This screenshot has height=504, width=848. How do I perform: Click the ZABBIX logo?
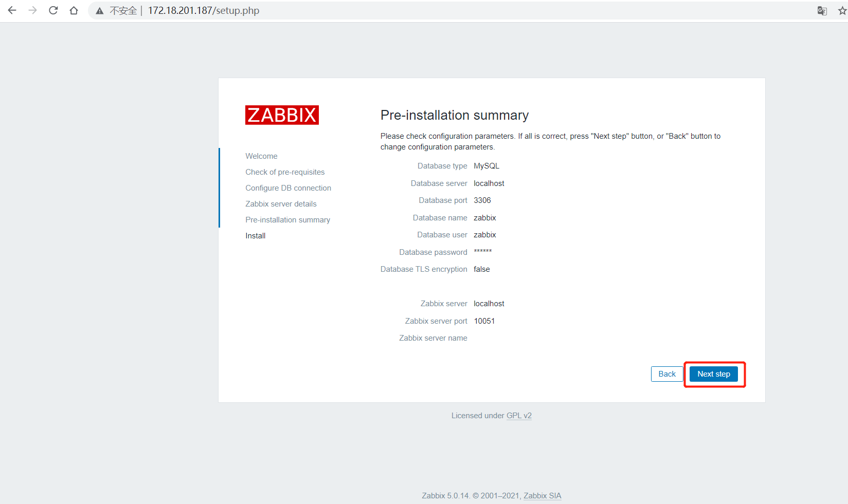[282, 115]
